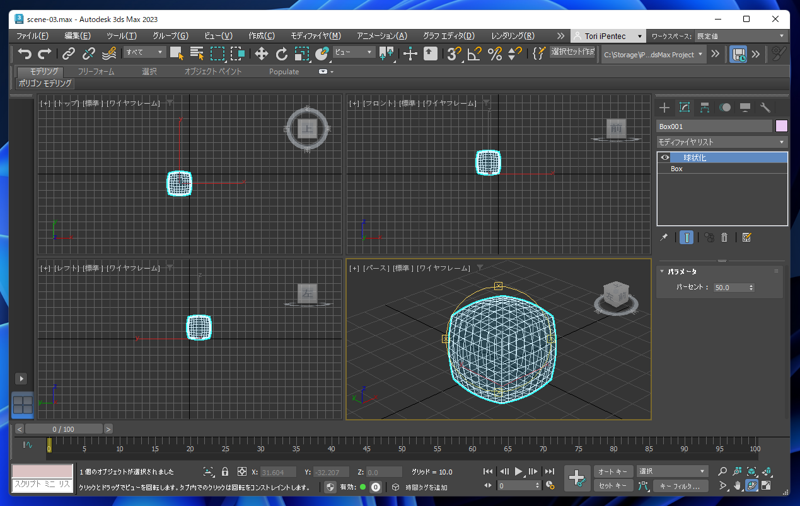This screenshot has width=800, height=506.
Task: Click the Box001 object color swatch
Action: tap(781, 126)
